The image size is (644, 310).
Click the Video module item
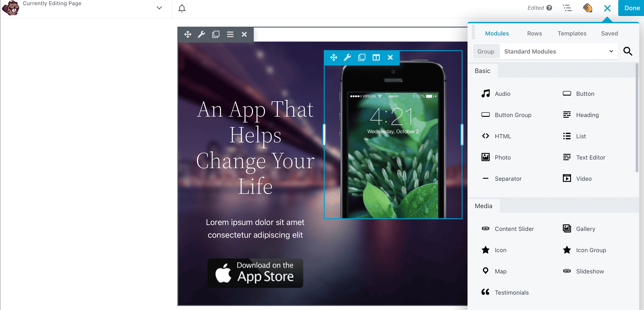(584, 178)
